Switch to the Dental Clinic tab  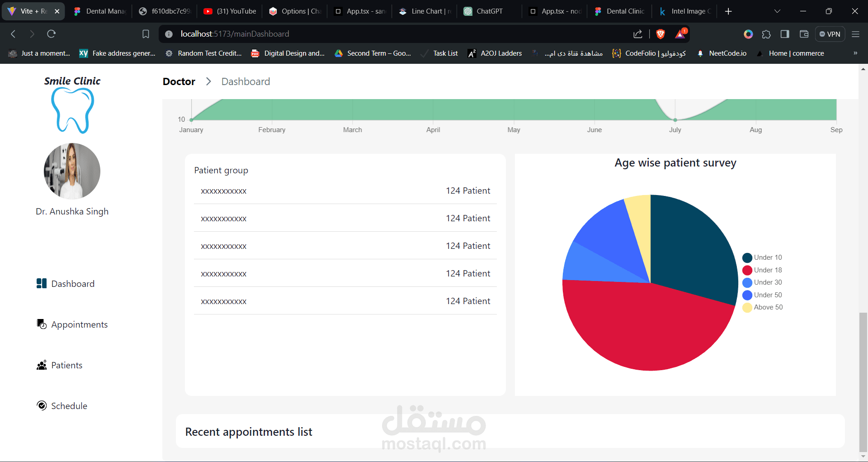pos(619,11)
